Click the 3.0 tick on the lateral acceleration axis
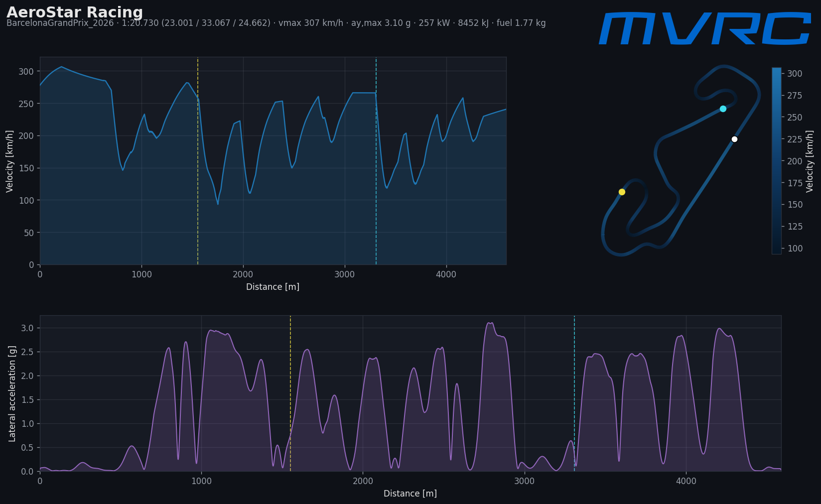Viewport: 821px width, 504px height. click(27, 328)
